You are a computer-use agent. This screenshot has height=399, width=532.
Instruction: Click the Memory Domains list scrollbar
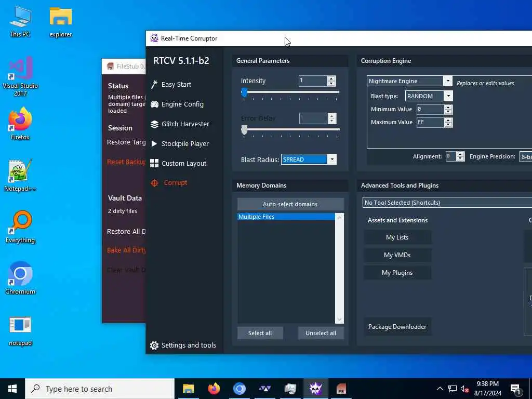point(339,268)
